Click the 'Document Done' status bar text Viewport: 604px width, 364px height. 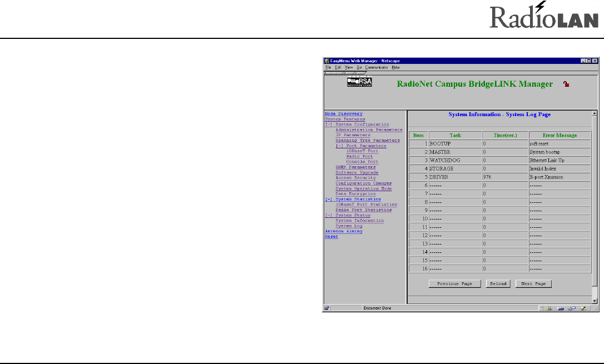pyautogui.click(x=378, y=308)
